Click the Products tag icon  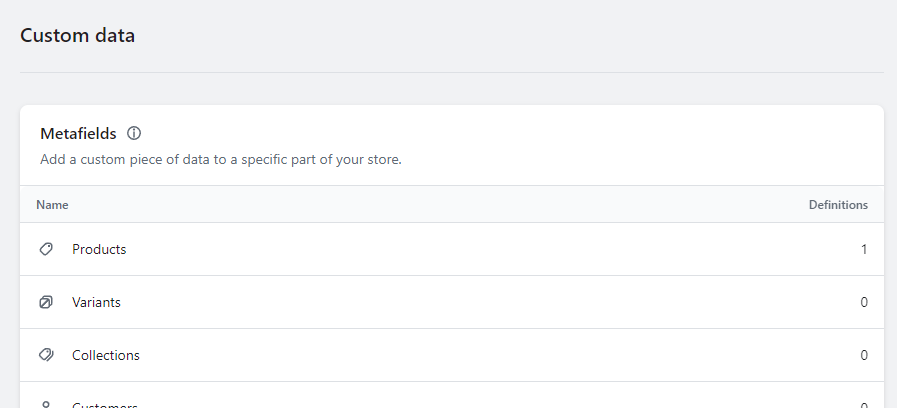tap(46, 249)
